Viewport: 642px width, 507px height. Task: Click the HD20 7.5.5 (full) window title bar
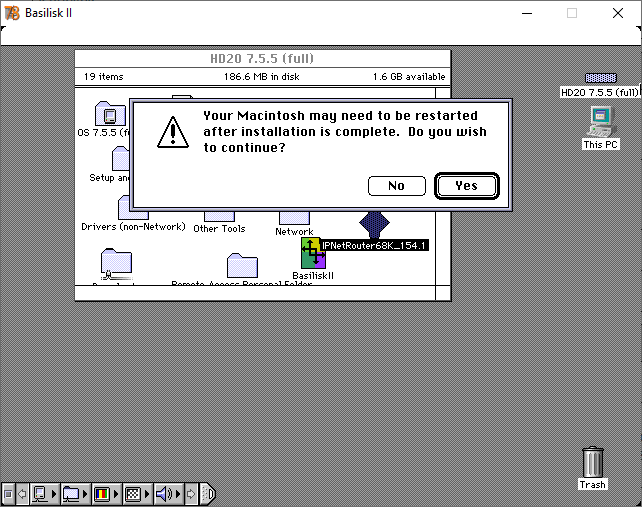point(262,59)
